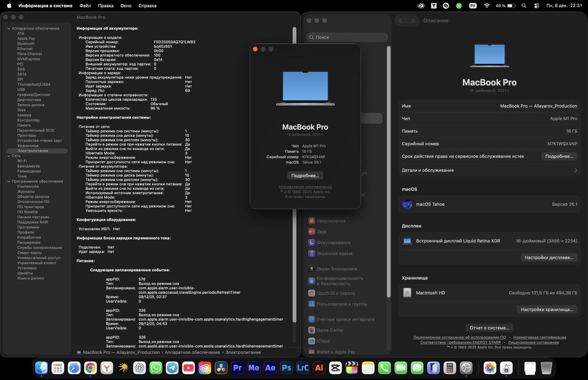Open Spotlight search in the menu bar
The image size is (588, 380).
pyautogui.click(x=524, y=6)
